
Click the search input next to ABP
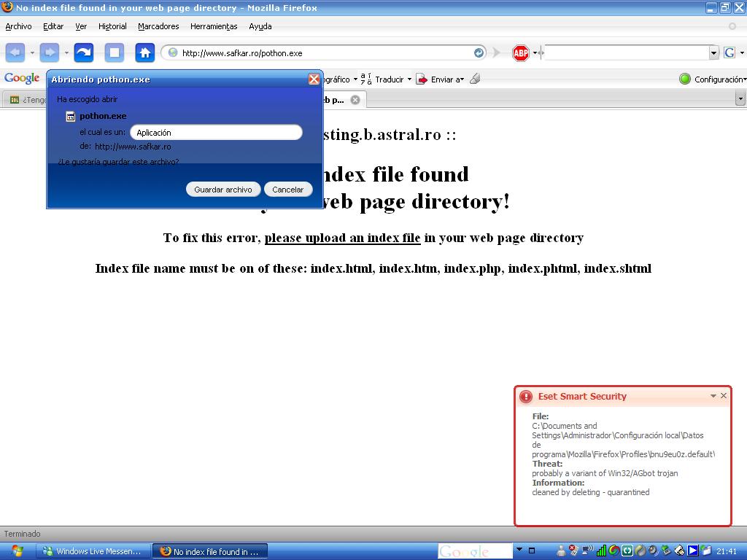coord(626,52)
